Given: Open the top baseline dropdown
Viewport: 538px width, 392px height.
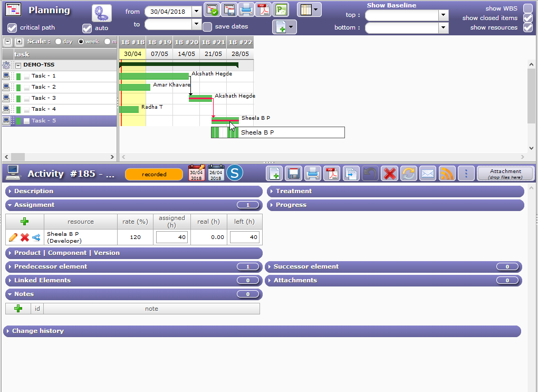Looking at the screenshot, I should (x=443, y=15).
